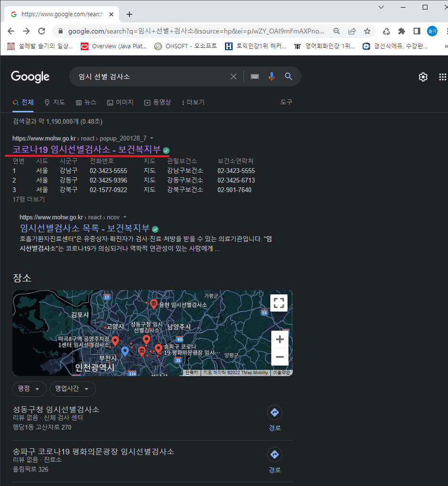Click the blue location map pin
The width and height of the screenshot is (448, 486).
(x=125, y=351)
